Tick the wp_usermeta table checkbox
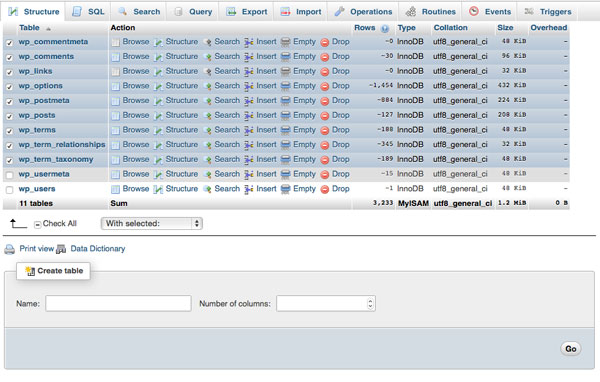This screenshot has height=382, width=600. 10,175
